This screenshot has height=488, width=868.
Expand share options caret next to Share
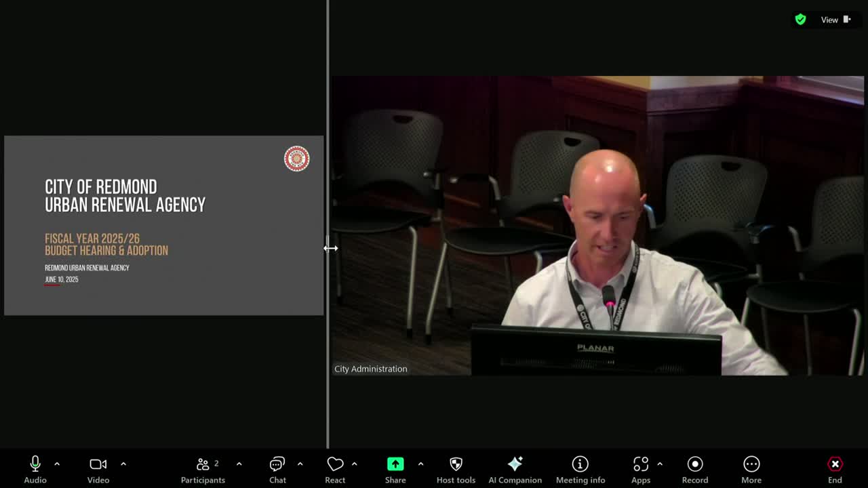pyautogui.click(x=420, y=464)
